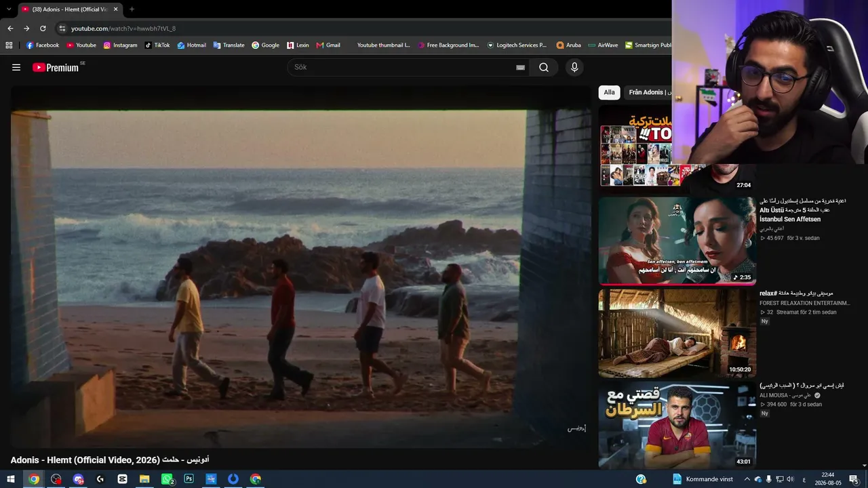Viewport: 868px width, 488px height.
Task: Open the Aruba bookmark
Action: (x=568, y=45)
